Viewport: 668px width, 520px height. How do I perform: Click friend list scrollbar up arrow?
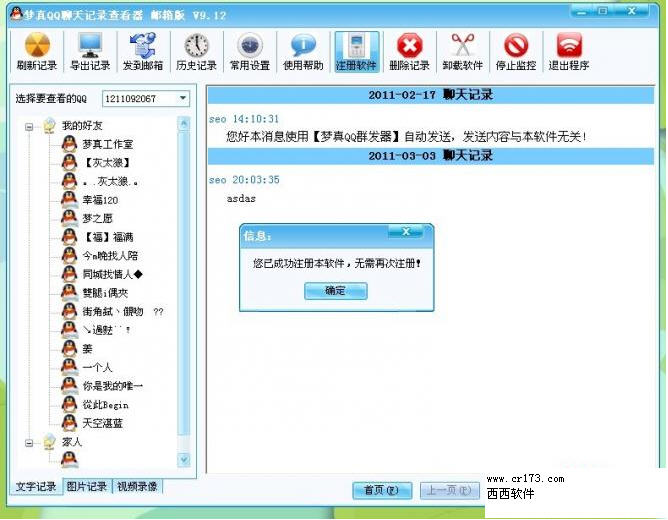tap(184, 124)
